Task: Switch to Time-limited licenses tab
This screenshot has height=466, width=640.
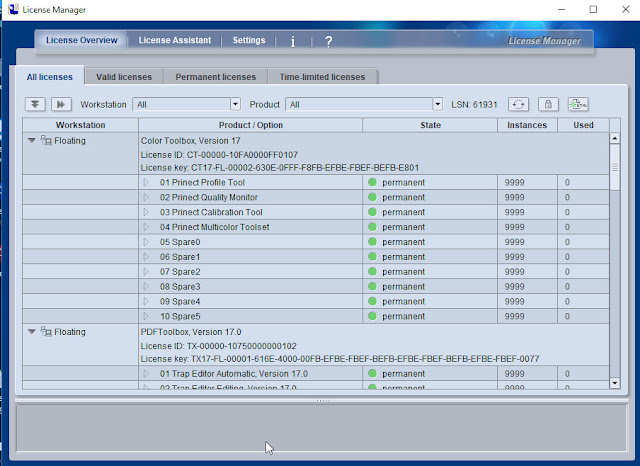Action: coord(322,77)
